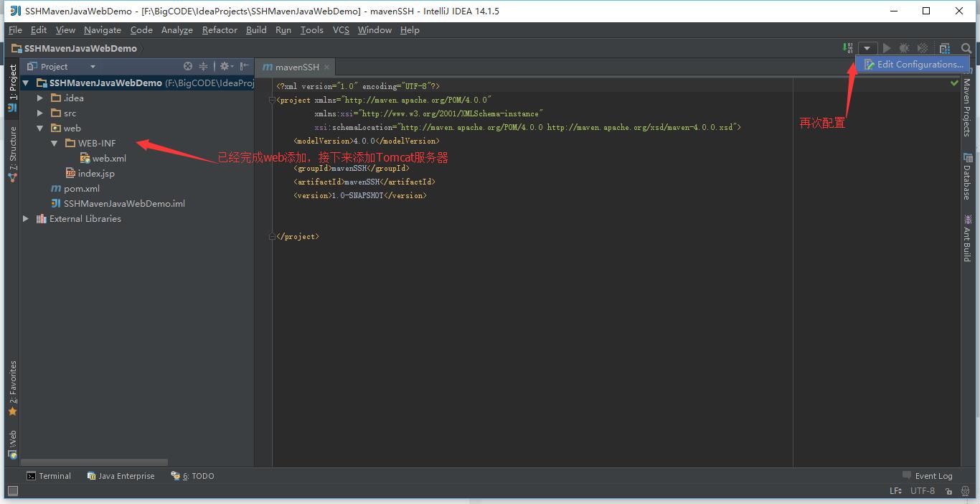Open the Help menu
This screenshot has width=980, height=504.
point(410,30)
